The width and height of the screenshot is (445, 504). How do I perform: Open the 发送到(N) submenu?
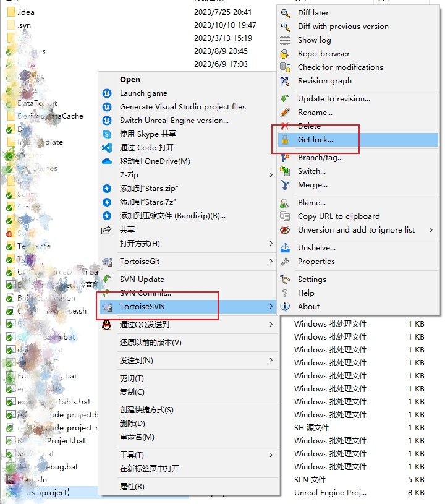[185, 361]
